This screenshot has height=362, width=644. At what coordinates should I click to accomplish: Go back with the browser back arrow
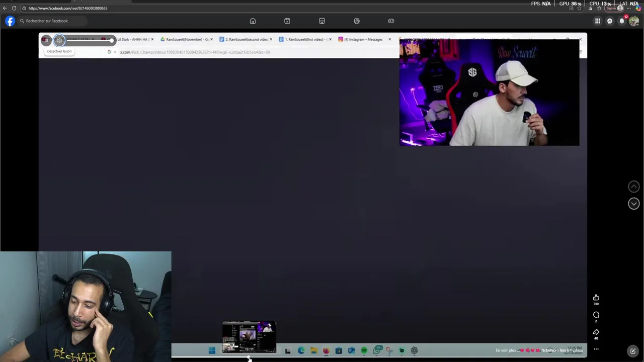coord(5,8)
